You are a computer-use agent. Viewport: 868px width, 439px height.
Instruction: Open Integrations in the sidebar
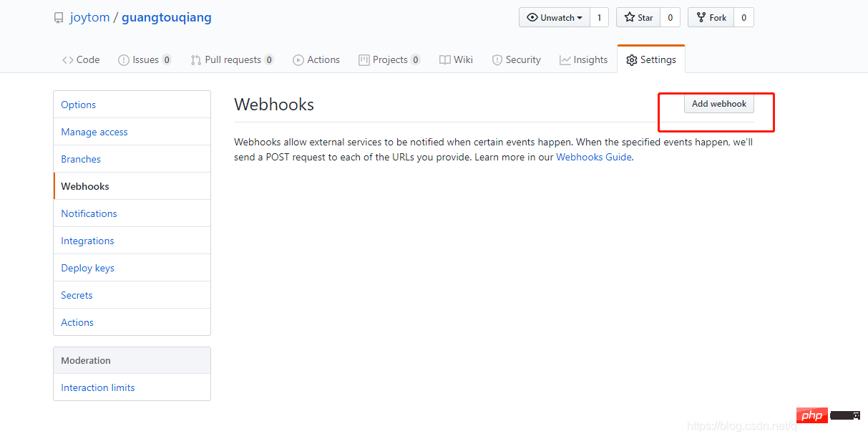coord(132,241)
